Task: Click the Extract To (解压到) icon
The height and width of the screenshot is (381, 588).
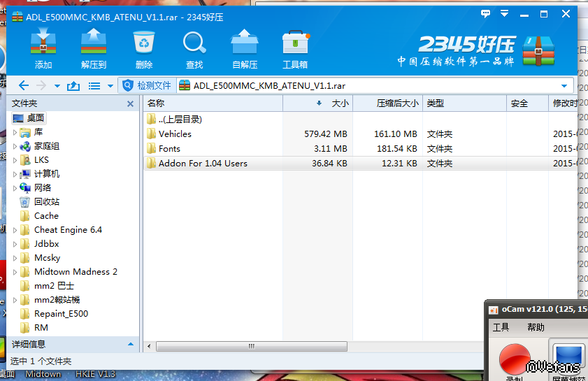Action: coord(94,41)
